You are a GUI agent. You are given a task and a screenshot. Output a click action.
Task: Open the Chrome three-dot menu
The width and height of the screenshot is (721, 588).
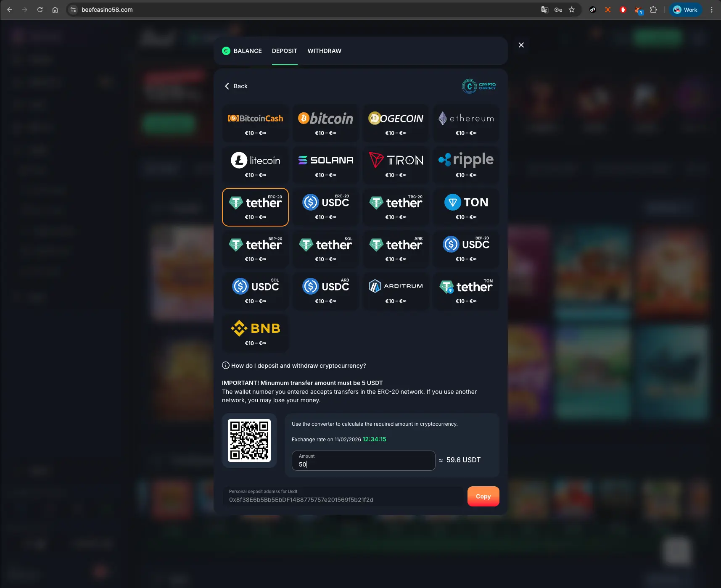tap(712, 10)
